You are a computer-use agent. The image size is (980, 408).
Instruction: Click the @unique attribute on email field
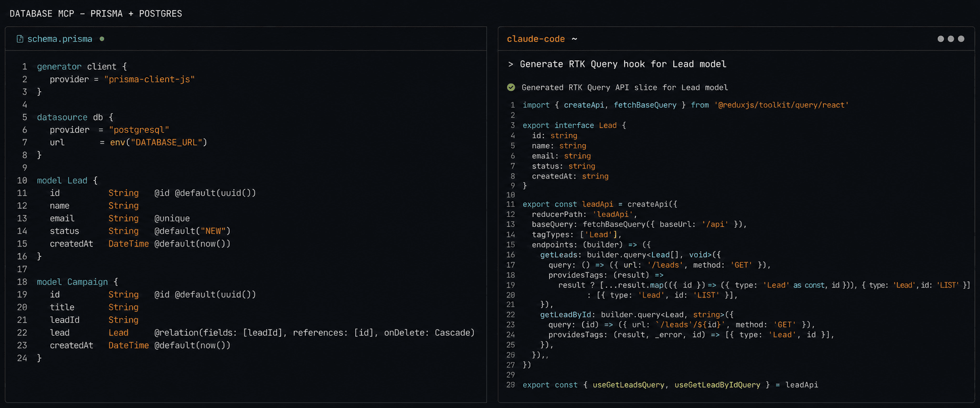point(172,218)
